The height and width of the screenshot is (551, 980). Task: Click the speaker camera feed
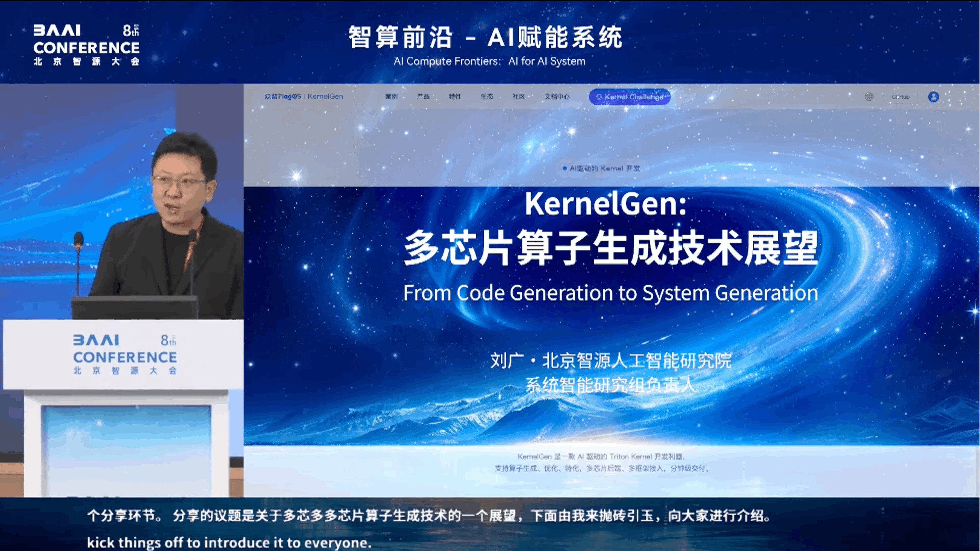tap(122, 290)
